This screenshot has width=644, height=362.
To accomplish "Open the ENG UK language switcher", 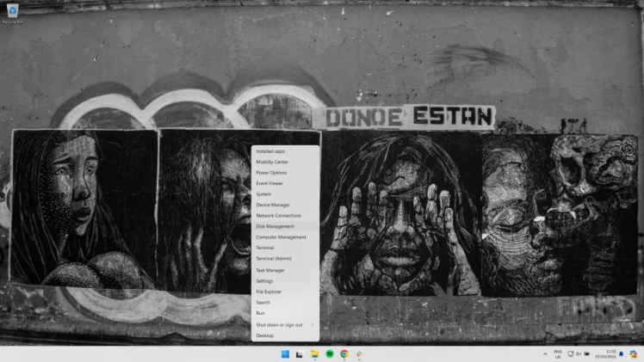I will pos(558,353).
